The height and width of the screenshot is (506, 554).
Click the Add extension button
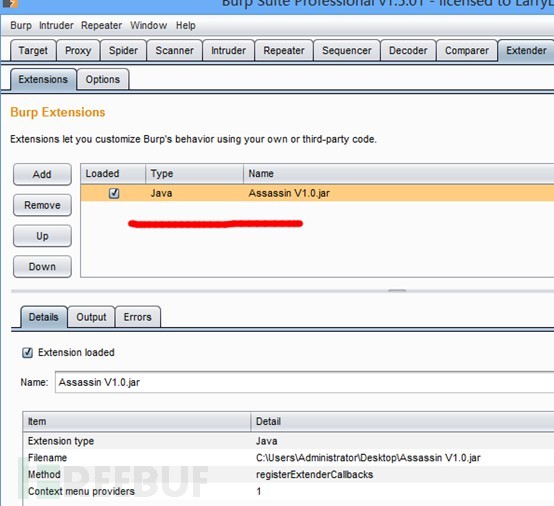tap(42, 174)
